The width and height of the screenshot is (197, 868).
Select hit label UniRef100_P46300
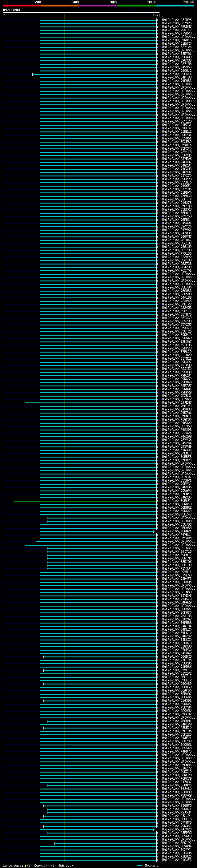pos(176,423)
